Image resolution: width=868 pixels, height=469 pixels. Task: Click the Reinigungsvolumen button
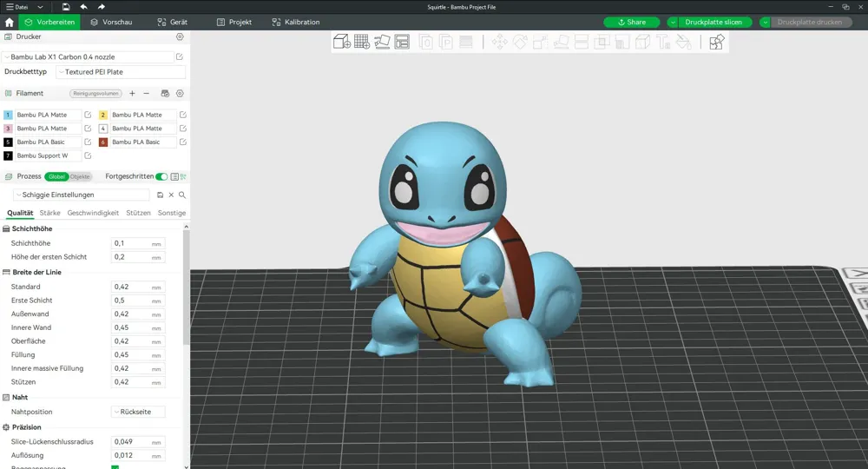pyautogui.click(x=95, y=94)
